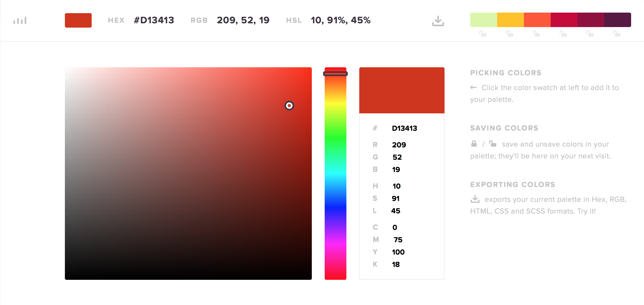Select the burgundy palette swatch
Image resolution: width=644 pixels, height=305 pixels.
[x=591, y=20]
